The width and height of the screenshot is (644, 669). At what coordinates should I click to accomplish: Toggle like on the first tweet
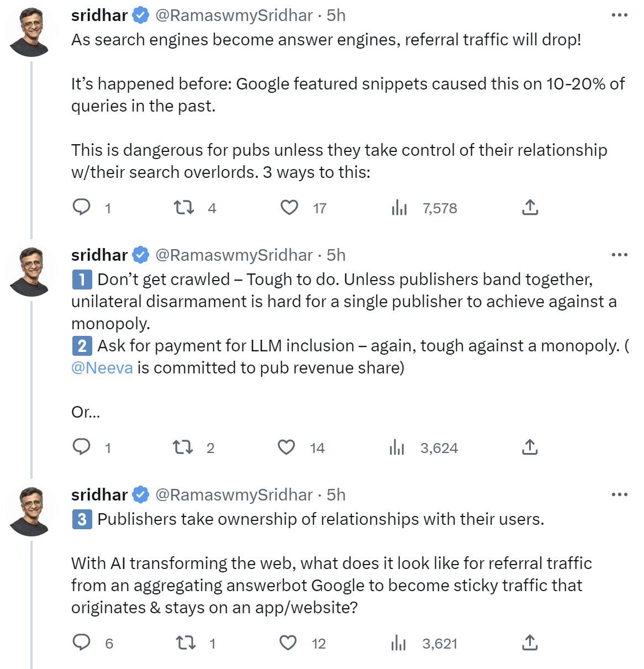(289, 208)
